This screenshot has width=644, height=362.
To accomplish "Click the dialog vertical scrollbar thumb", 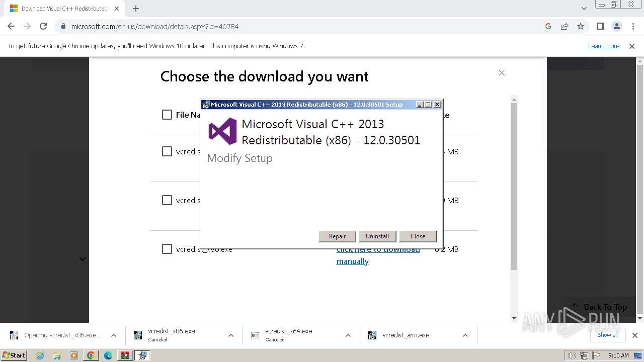I will pyautogui.click(x=514, y=187).
